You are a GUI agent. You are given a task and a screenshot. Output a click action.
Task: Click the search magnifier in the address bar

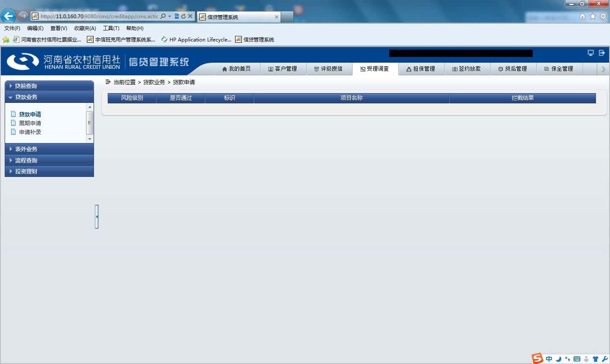coord(163,16)
